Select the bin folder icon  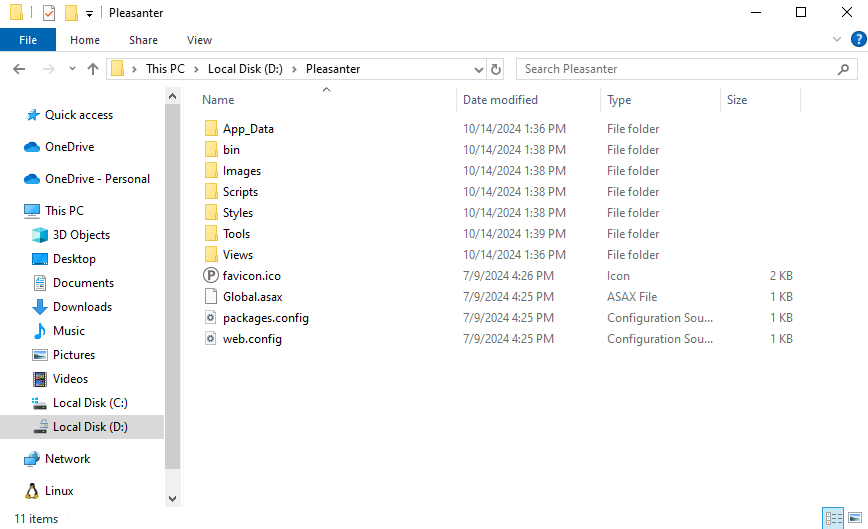coord(211,149)
